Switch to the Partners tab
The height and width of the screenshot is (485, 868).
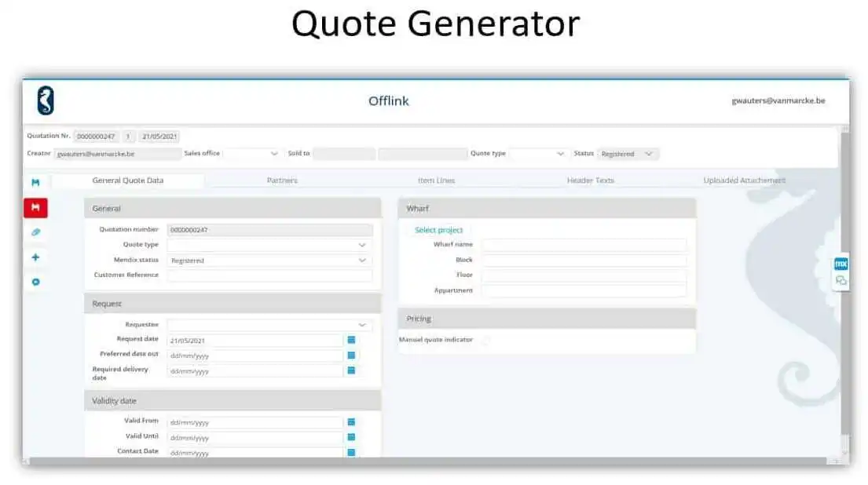(282, 181)
